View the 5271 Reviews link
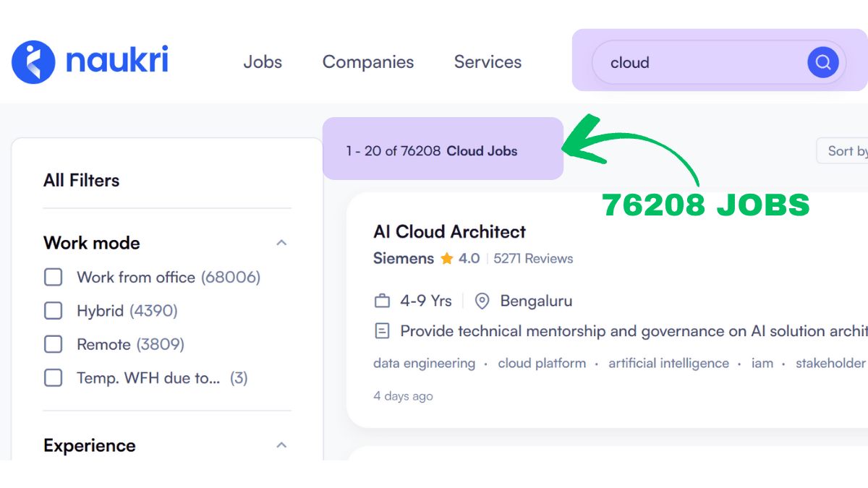The image size is (868, 488). (x=533, y=259)
